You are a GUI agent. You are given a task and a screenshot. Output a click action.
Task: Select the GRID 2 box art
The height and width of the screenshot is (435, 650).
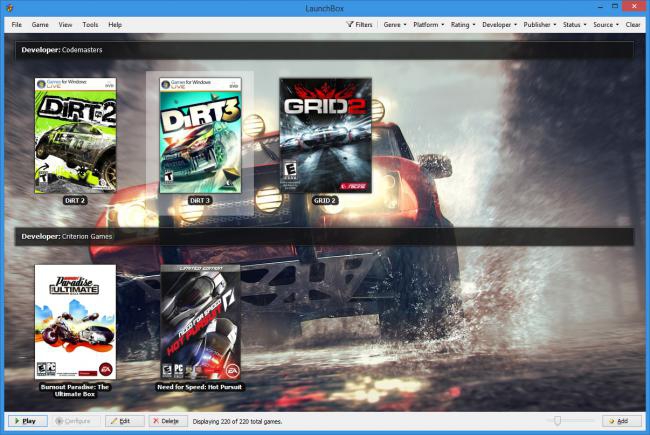click(325, 135)
